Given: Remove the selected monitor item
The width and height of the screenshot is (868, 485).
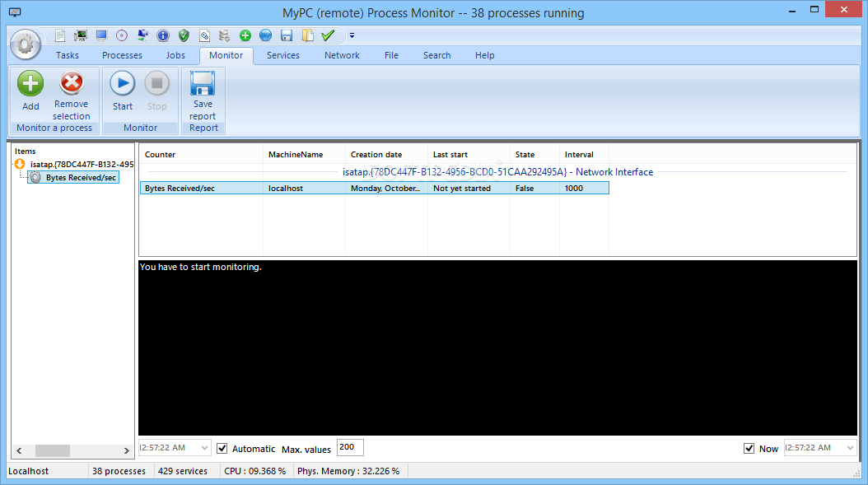Looking at the screenshot, I should pyautogui.click(x=72, y=96).
